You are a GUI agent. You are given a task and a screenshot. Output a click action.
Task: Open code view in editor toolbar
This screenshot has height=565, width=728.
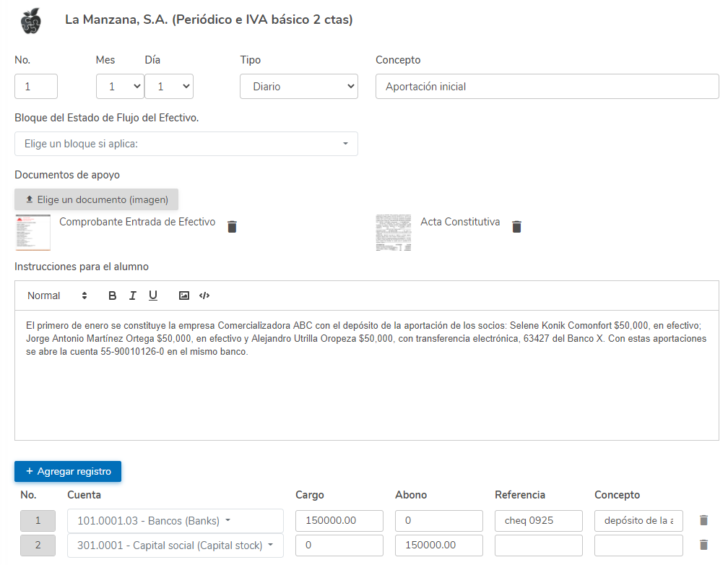[x=204, y=296]
